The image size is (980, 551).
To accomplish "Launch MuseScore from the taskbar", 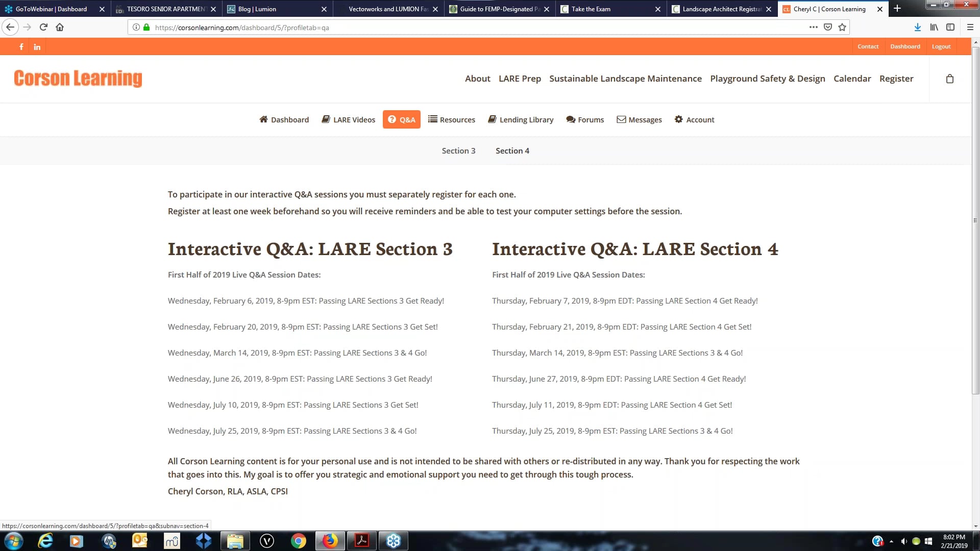I will pos(171,541).
